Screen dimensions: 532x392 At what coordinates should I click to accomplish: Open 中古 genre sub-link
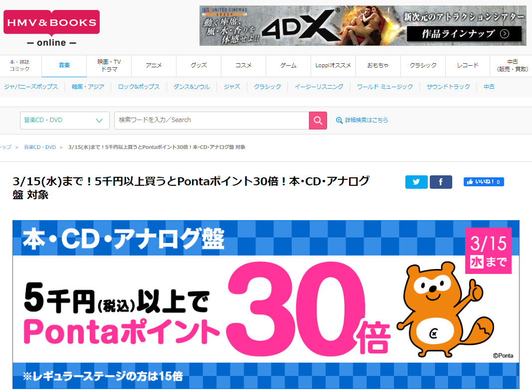489,87
